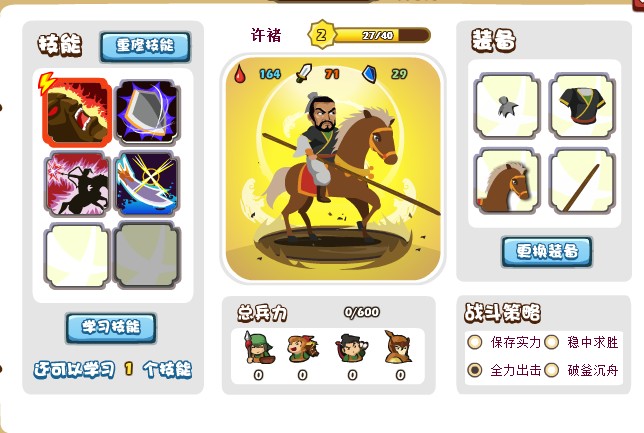Open the helmet equipment slot
This screenshot has width=644, height=433.
[x=507, y=106]
